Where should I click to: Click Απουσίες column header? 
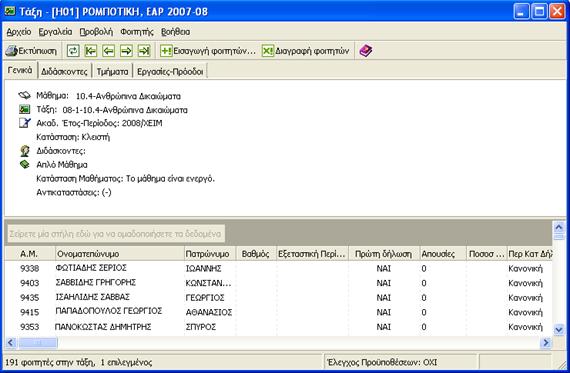pyautogui.click(x=443, y=254)
